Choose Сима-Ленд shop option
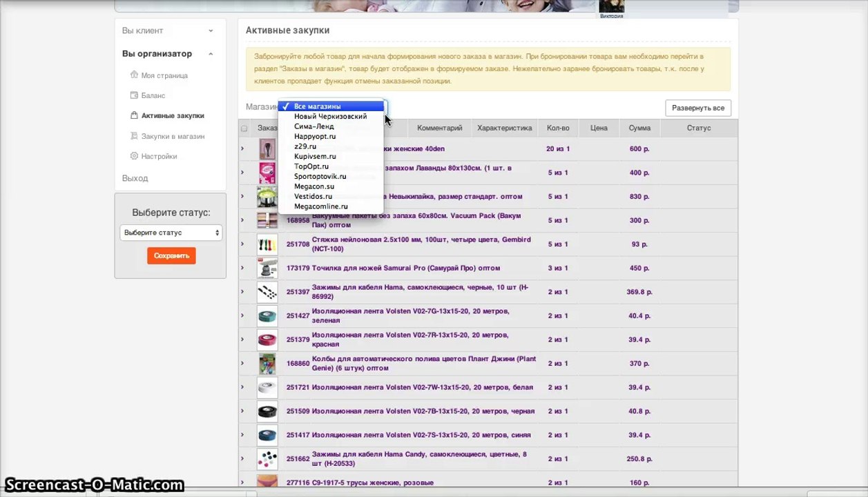This screenshot has width=868, height=497. pos(331,126)
